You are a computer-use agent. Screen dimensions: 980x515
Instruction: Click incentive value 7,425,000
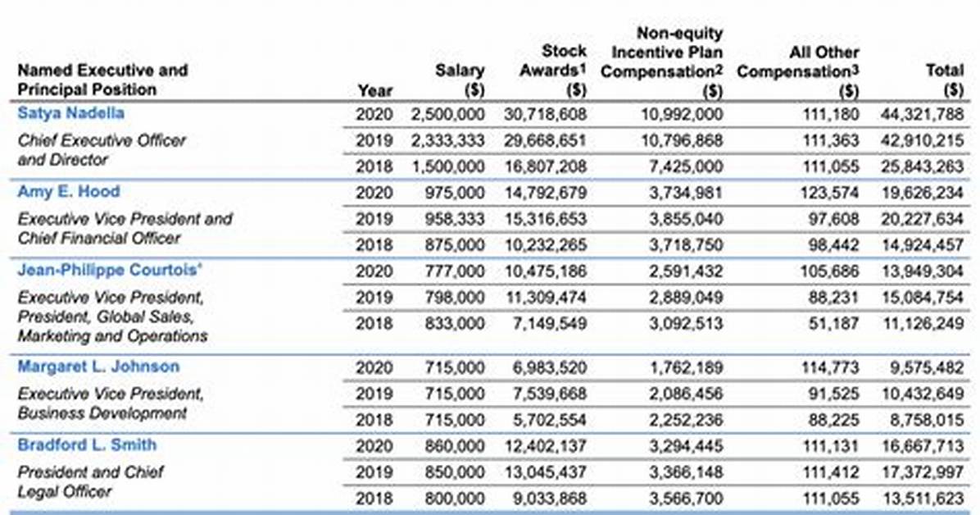pyautogui.click(x=686, y=166)
